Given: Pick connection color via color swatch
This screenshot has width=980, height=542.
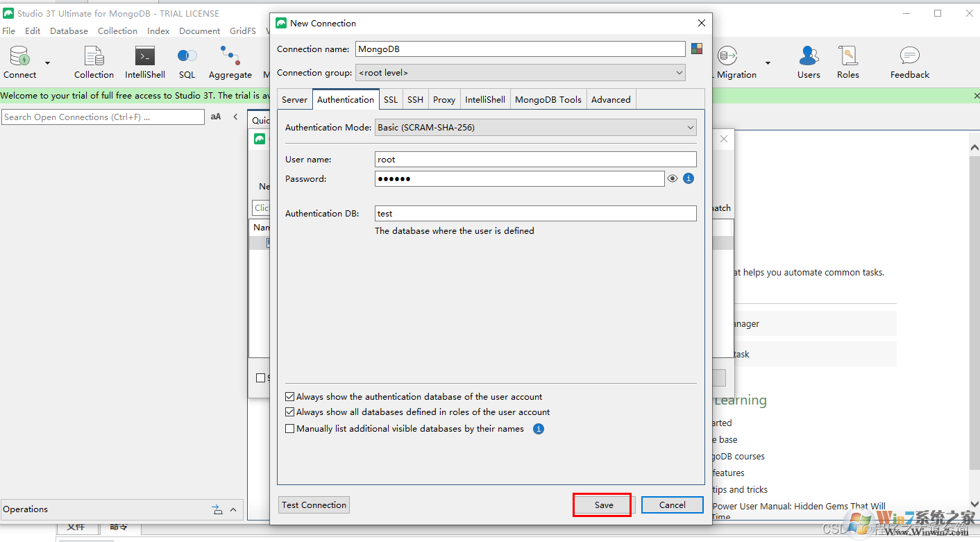Looking at the screenshot, I should coord(697,49).
